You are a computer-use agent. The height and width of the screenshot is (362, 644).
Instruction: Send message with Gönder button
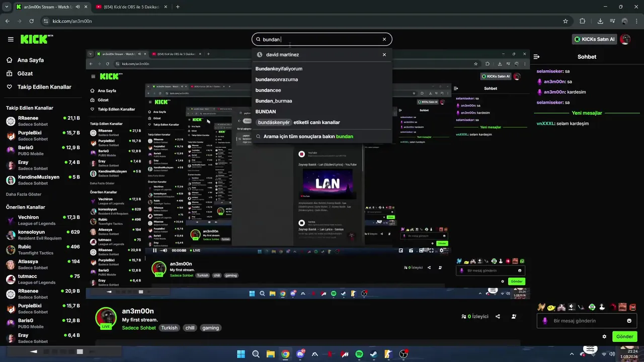pos(624,336)
